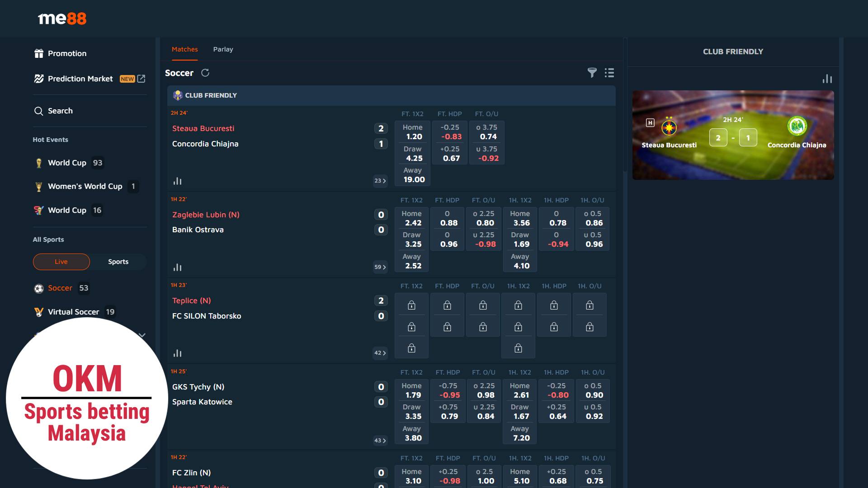Bet Home 1.20 on Steaua Bucuresti
Image resolution: width=868 pixels, height=488 pixels.
[412, 132]
